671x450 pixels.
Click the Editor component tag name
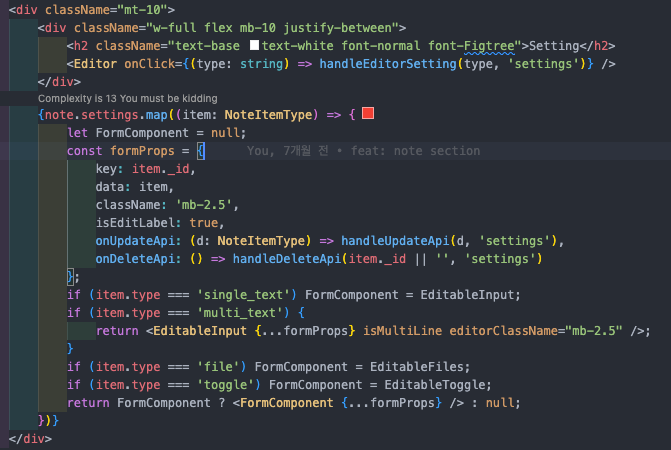[x=95, y=64]
